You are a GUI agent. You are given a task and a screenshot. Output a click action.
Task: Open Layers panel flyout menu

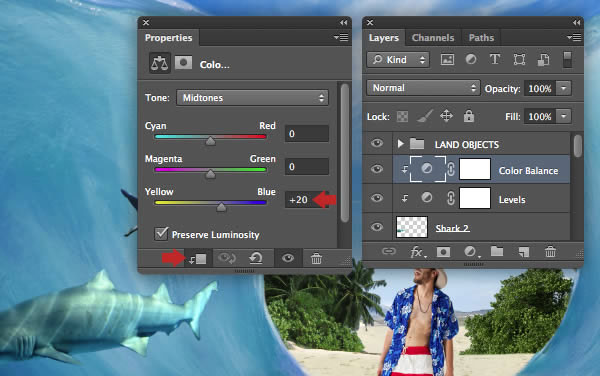pos(574,37)
